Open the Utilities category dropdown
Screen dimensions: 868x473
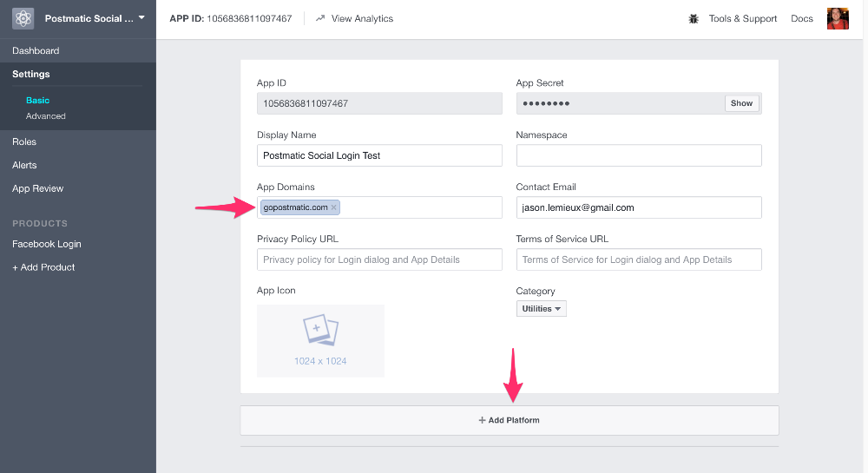coord(541,309)
